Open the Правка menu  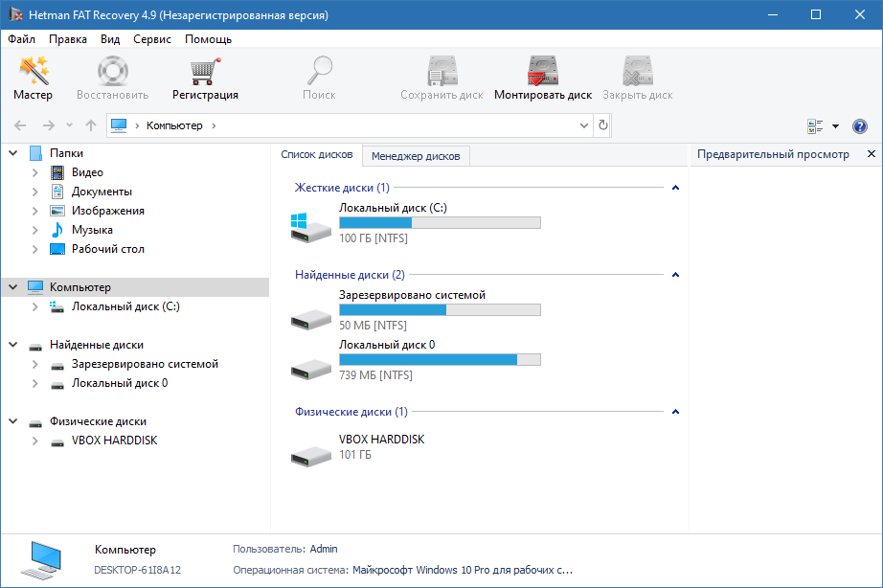[68, 39]
